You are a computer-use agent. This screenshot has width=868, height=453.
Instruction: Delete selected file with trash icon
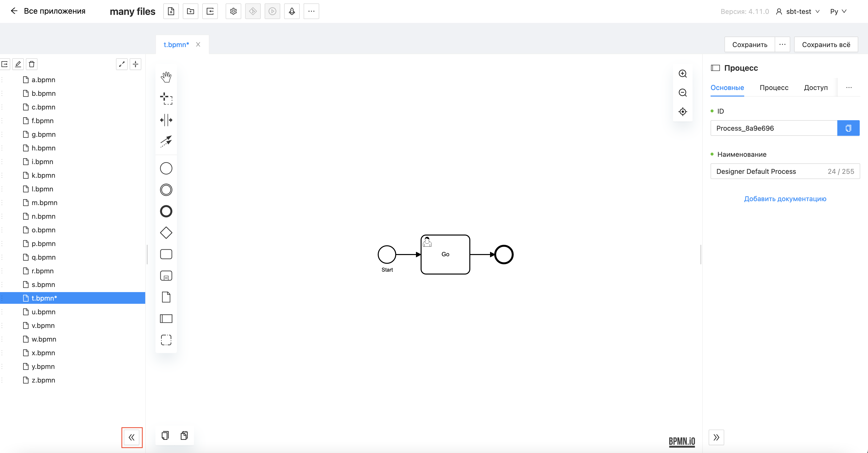[32, 64]
